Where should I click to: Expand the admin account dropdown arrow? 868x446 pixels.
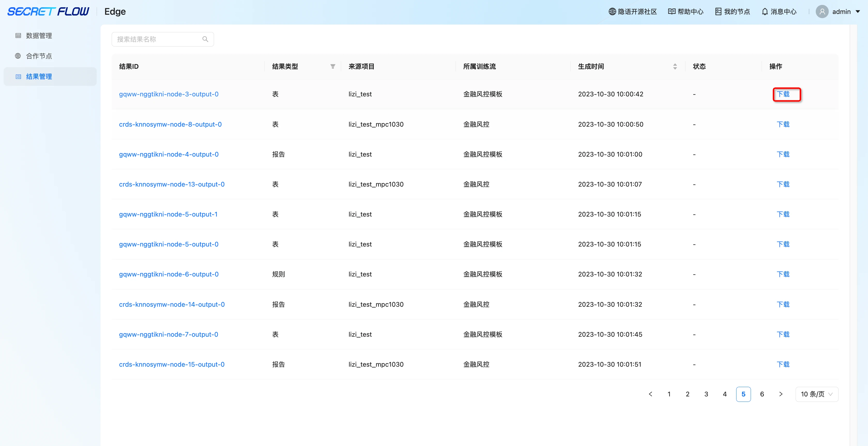[858, 11]
